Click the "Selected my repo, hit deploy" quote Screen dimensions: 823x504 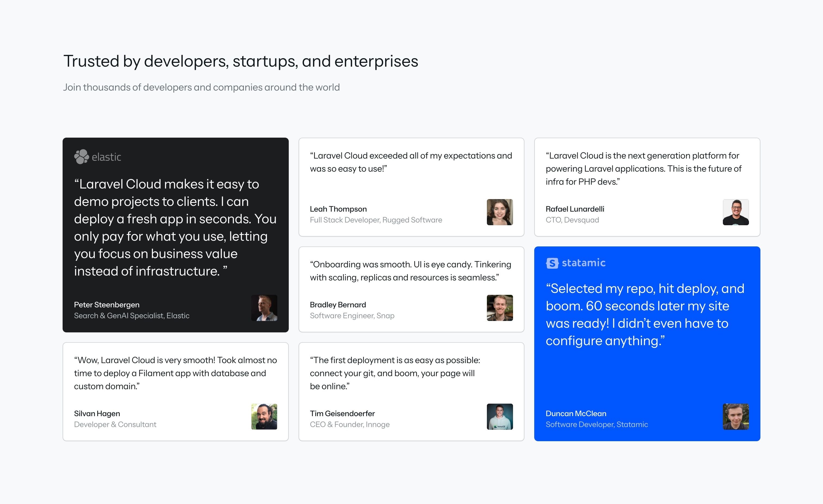(x=645, y=315)
